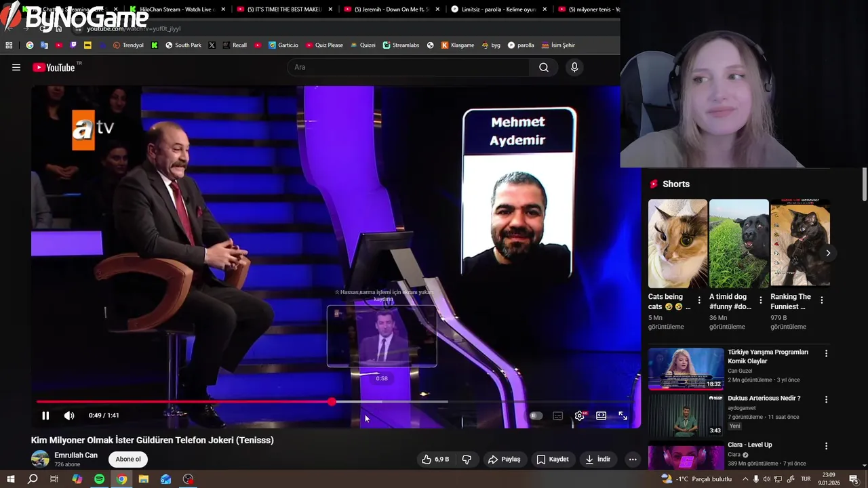Image resolution: width=868 pixels, height=488 pixels.
Task: Open more actions menu below video
Action: point(633,459)
